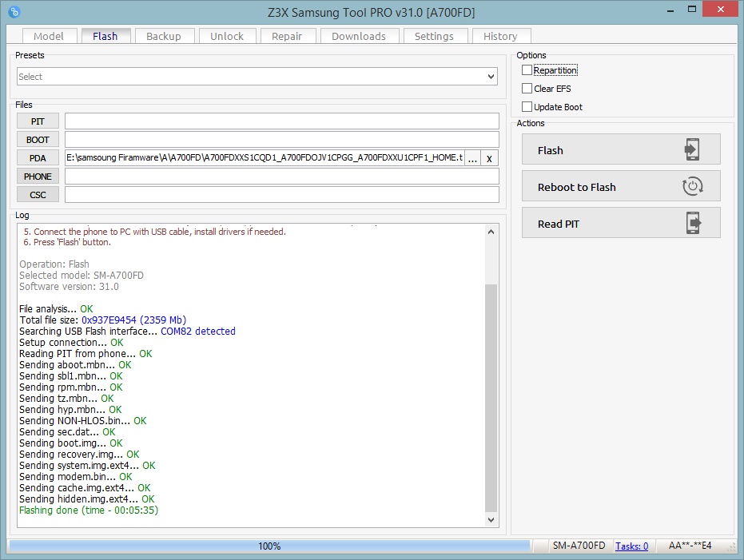This screenshot has height=560, width=744.
Task: Click the log vertical scrollbar thumb
Action: 491,399
